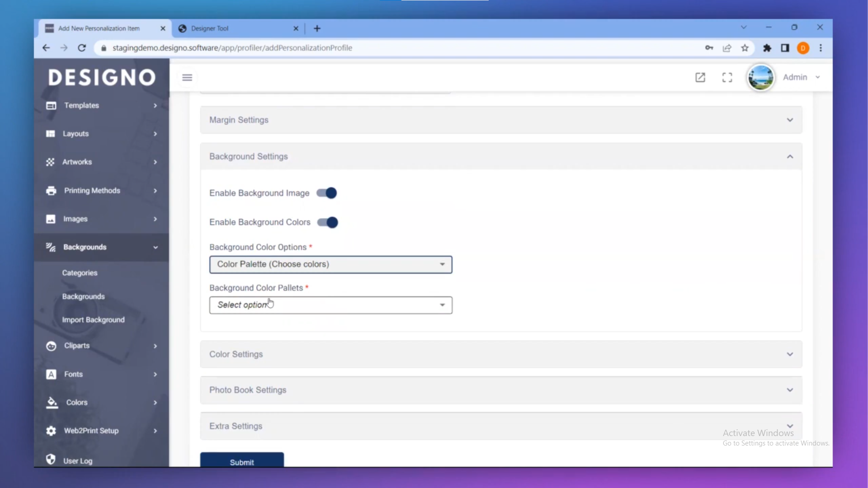Viewport: 868px width, 488px height.
Task: Click the fullscreen icon in header
Action: pos(727,78)
